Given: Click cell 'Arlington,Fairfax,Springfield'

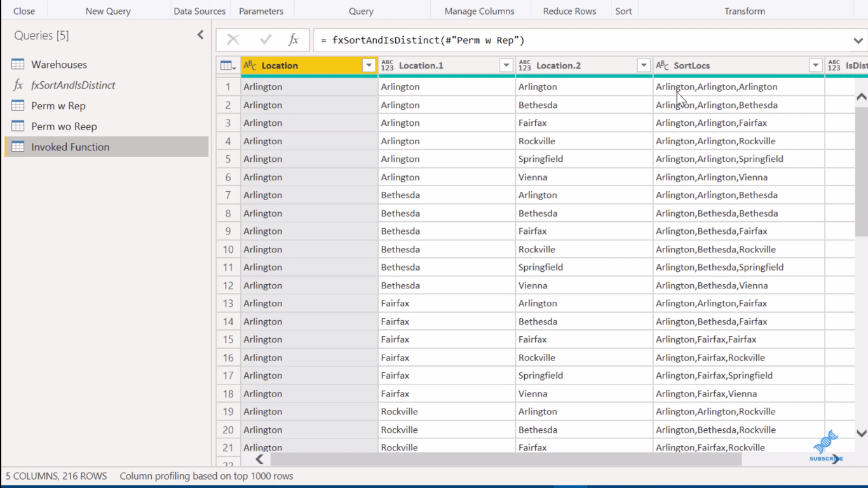Looking at the screenshot, I should (739, 376).
